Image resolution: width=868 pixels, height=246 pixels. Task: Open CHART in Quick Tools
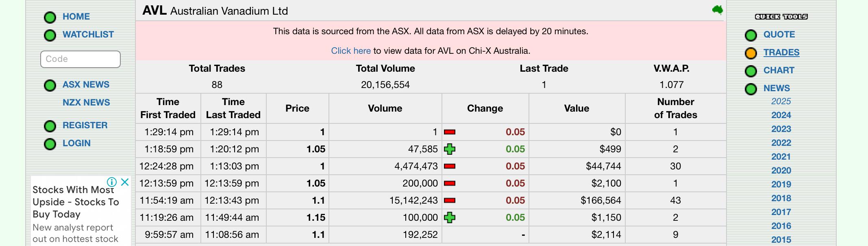(x=779, y=70)
